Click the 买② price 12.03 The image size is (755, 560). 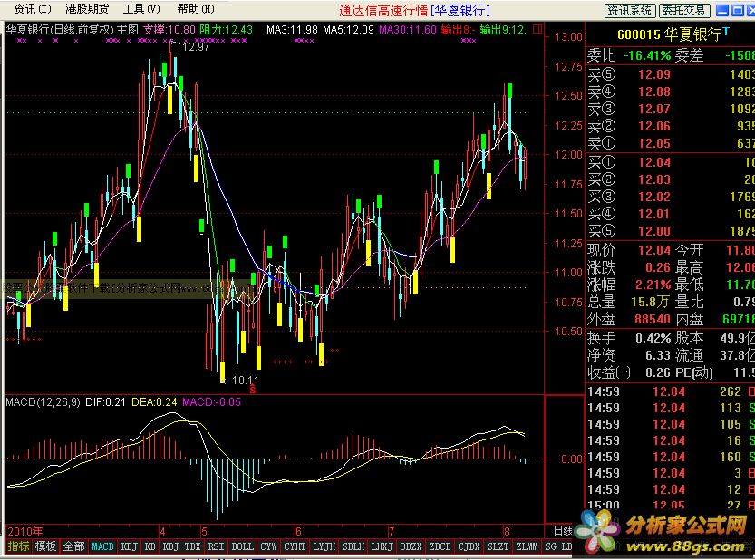(x=654, y=179)
